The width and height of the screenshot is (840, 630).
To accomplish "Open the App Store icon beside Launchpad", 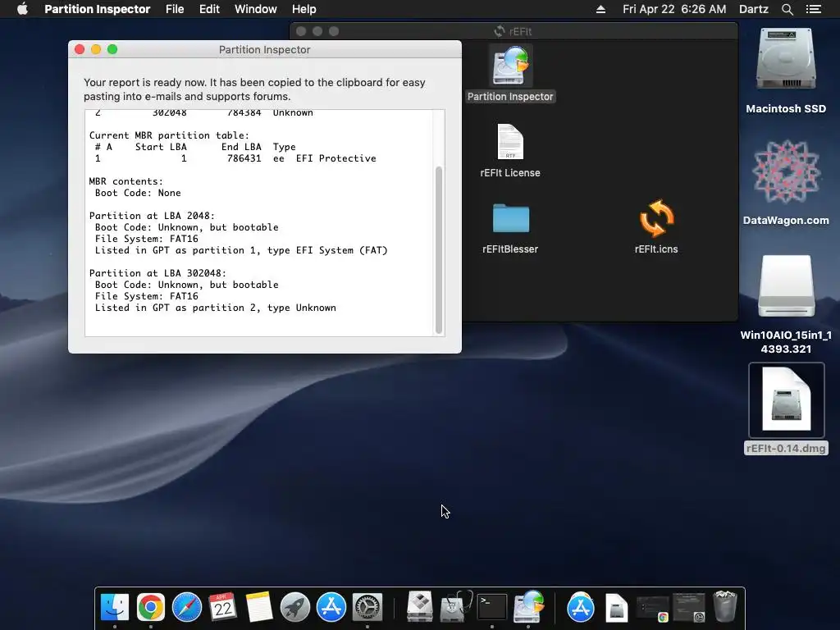I will click(331, 607).
